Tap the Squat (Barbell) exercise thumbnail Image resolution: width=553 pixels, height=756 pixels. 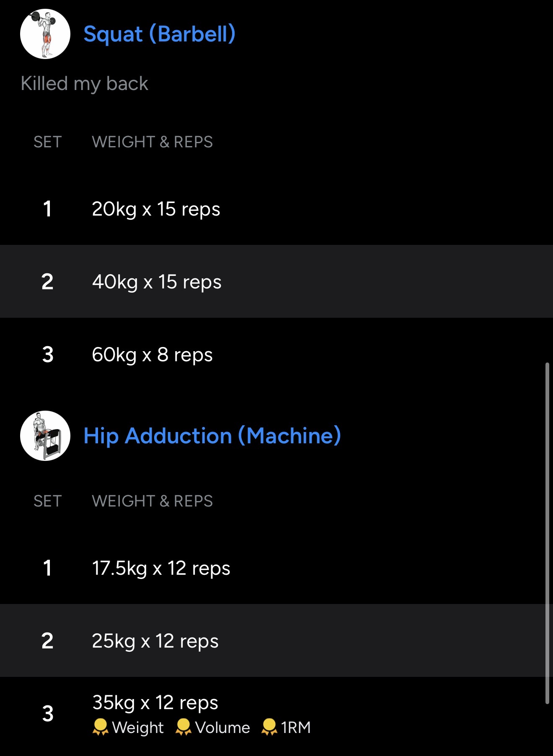pos(45,34)
